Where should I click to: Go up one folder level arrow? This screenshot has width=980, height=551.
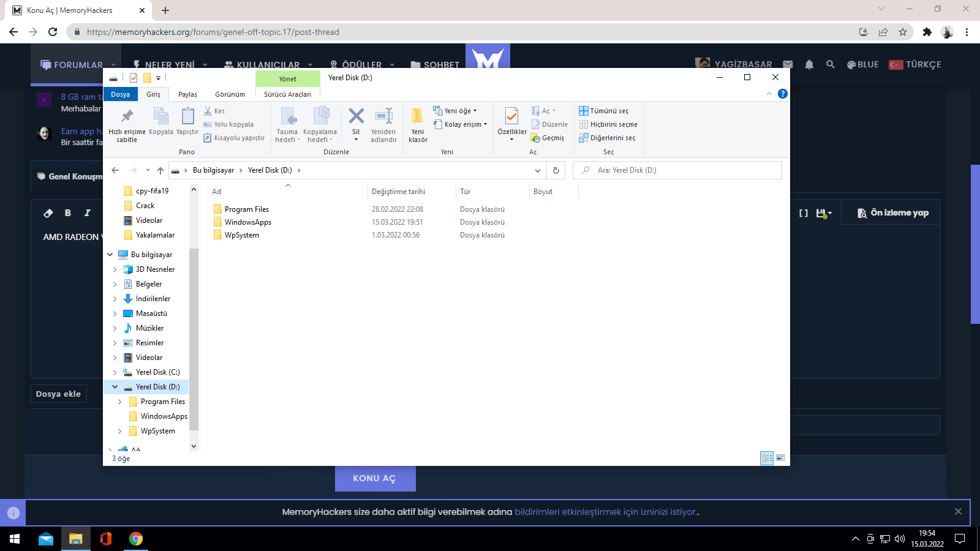pos(160,170)
